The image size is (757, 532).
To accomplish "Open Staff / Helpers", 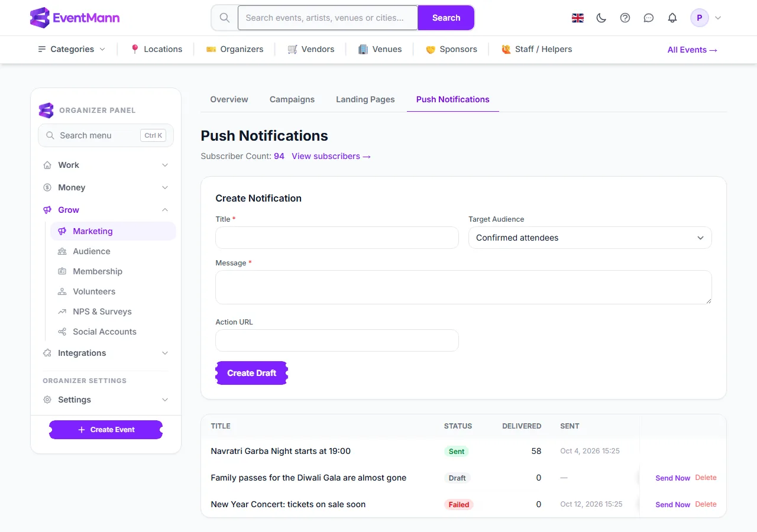I will click(x=537, y=49).
